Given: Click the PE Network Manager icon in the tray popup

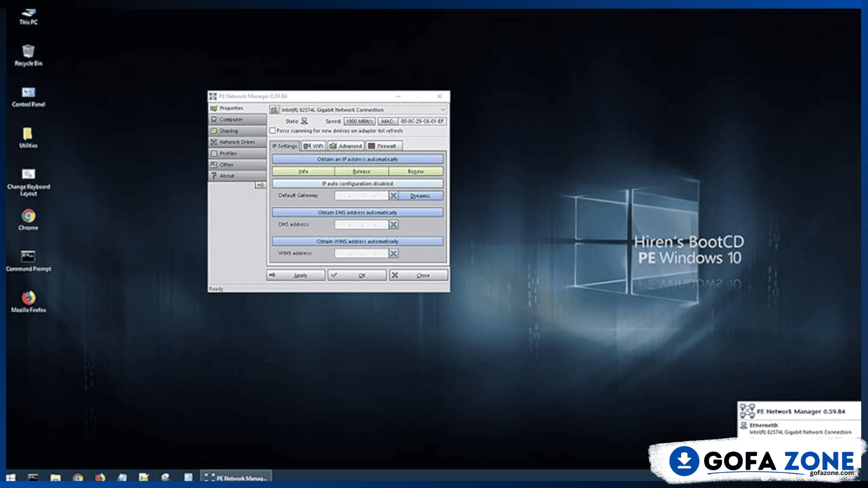Looking at the screenshot, I should pyautogui.click(x=747, y=411).
